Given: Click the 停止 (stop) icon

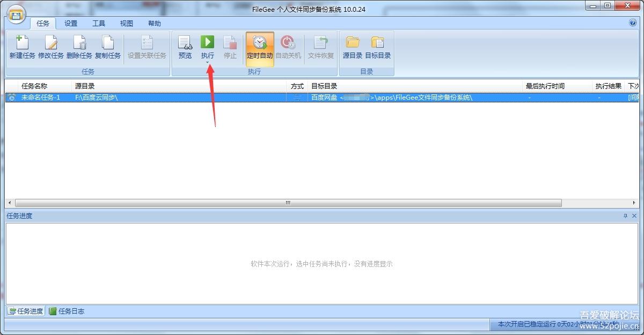Looking at the screenshot, I should pyautogui.click(x=230, y=47).
